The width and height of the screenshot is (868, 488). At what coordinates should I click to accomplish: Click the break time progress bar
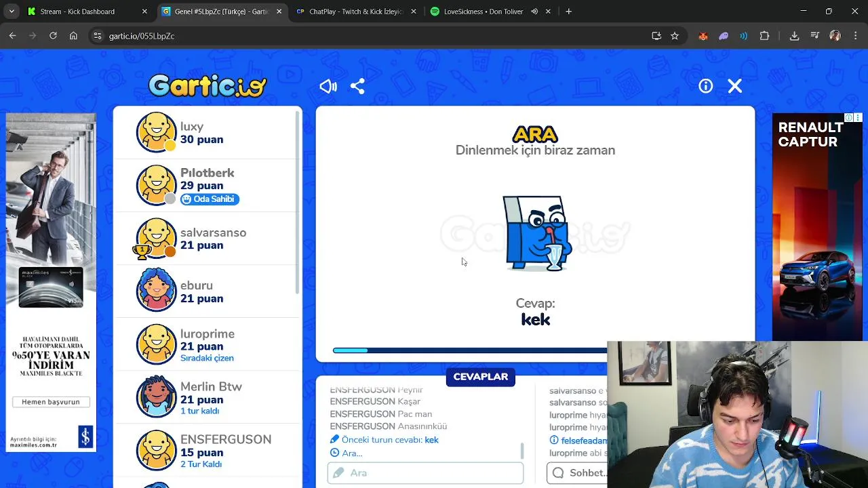tap(469, 350)
